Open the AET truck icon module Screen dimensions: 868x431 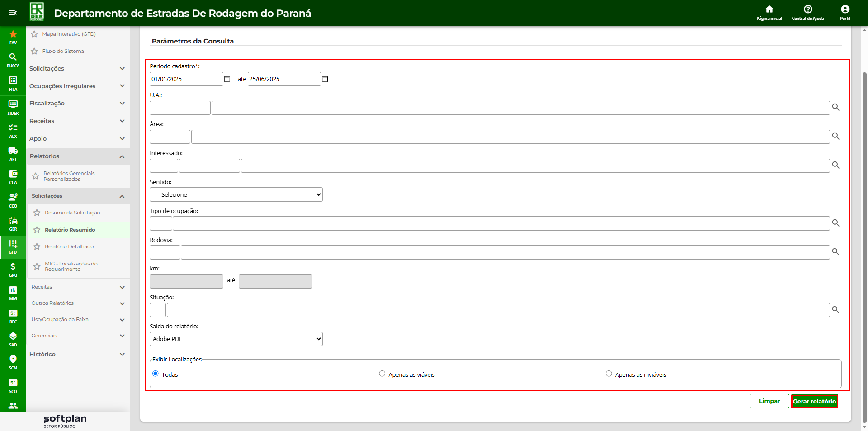coord(13,153)
